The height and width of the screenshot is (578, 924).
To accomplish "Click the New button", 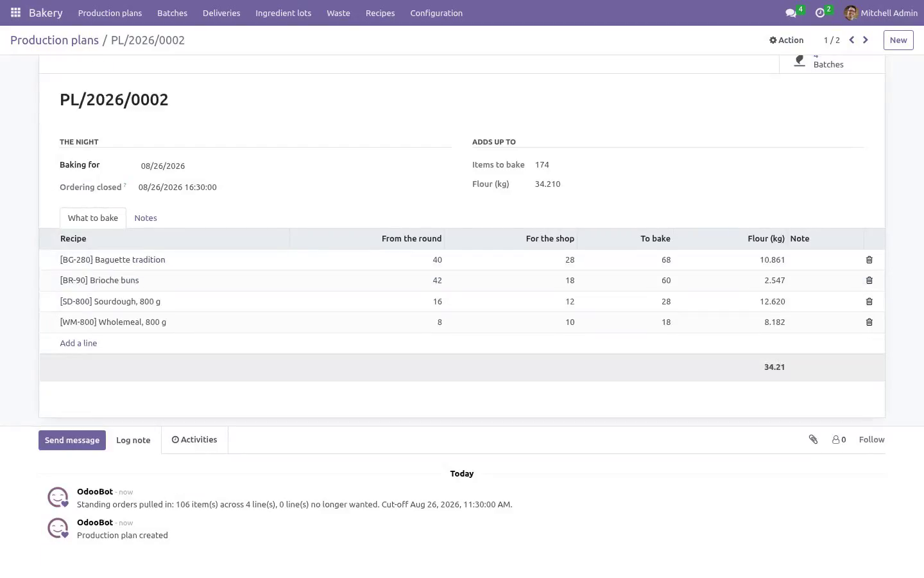I will tap(898, 40).
